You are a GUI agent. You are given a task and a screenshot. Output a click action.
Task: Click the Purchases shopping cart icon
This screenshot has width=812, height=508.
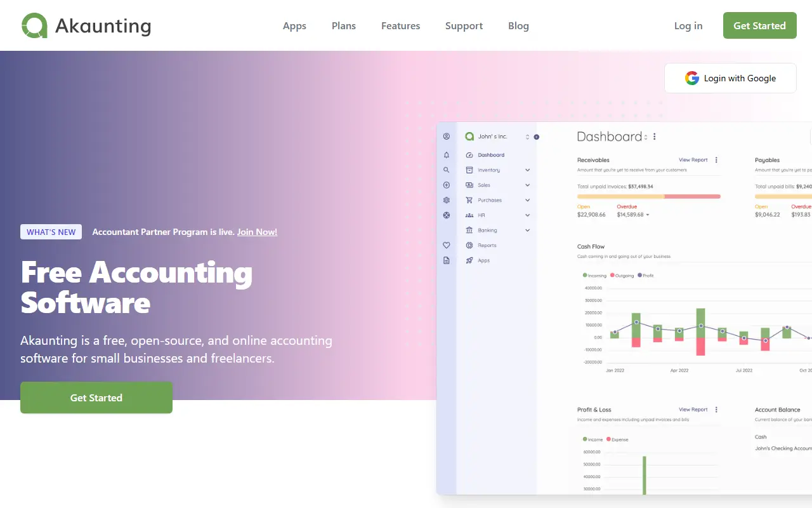[469, 200]
